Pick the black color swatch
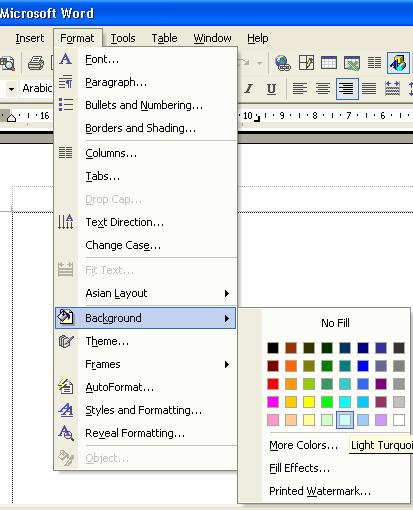Screen dimensions: 413x510 pyautogui.click(x=273, y=348)
